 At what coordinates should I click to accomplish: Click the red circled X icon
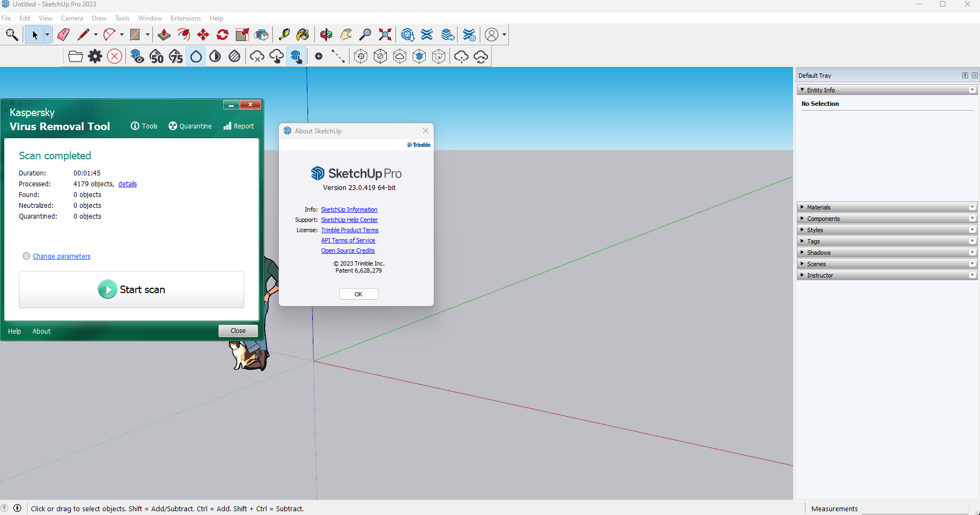tap(115, 56)
